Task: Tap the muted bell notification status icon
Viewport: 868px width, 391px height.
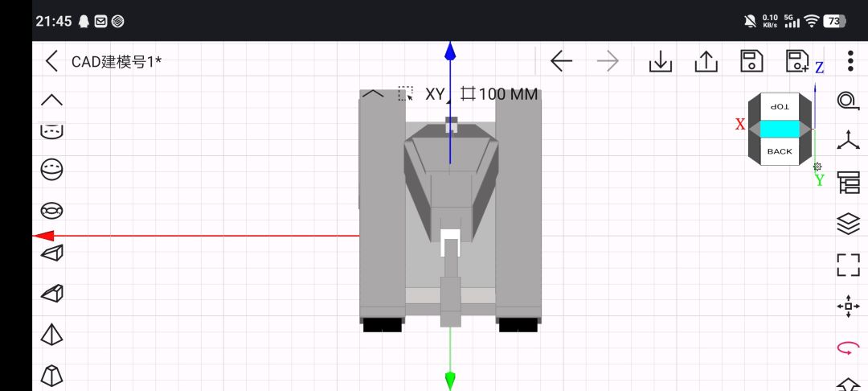Action: (751, 21)
